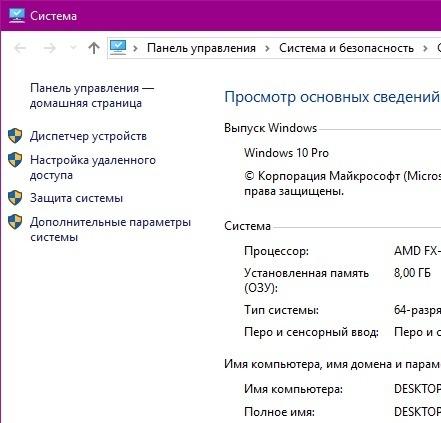Click shield icon beside Диспетчер устройств

(15, 136)
